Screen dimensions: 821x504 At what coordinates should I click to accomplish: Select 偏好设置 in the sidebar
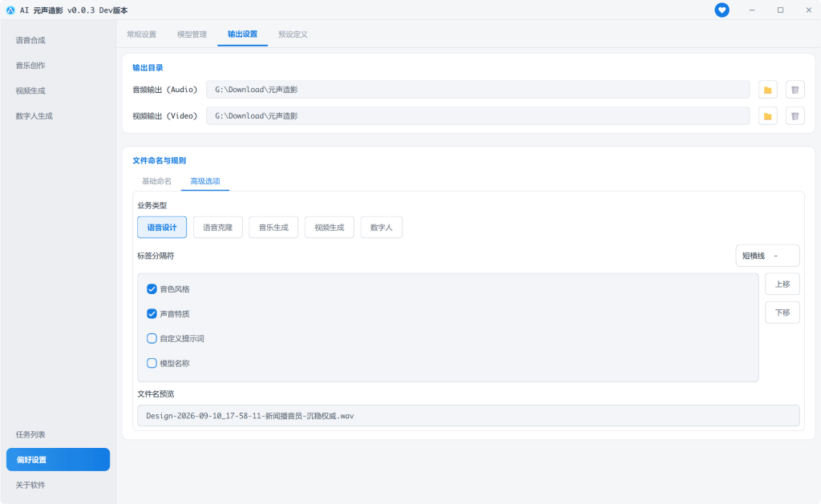(58, 459)
